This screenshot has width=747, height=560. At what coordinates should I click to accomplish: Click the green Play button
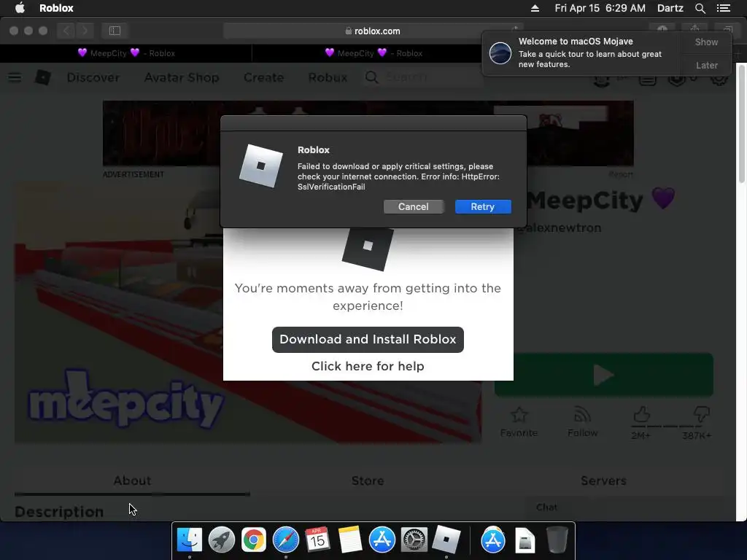603,375
